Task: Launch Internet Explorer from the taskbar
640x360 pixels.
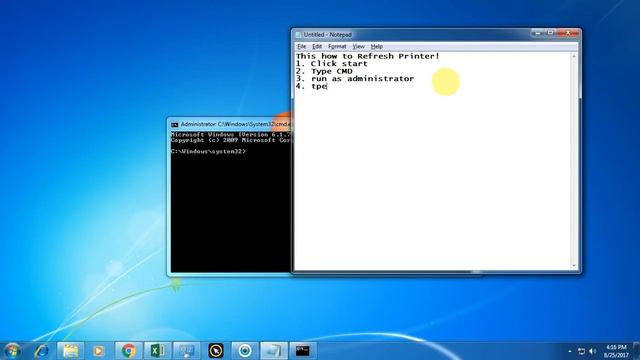Action: coord(42,351)
